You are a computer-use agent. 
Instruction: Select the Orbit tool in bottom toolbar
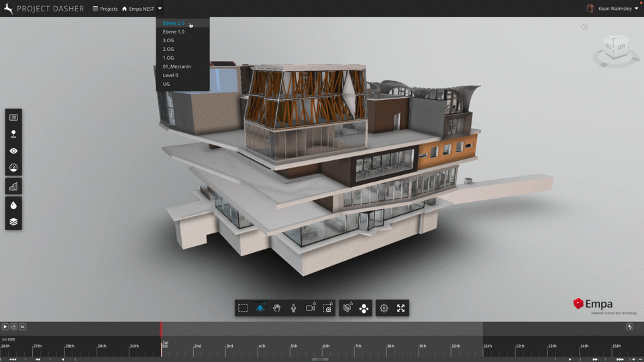point(260,308)
